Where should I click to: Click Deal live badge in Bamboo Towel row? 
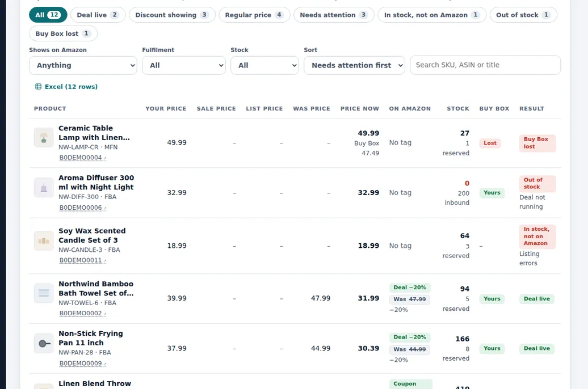[536, 299]
